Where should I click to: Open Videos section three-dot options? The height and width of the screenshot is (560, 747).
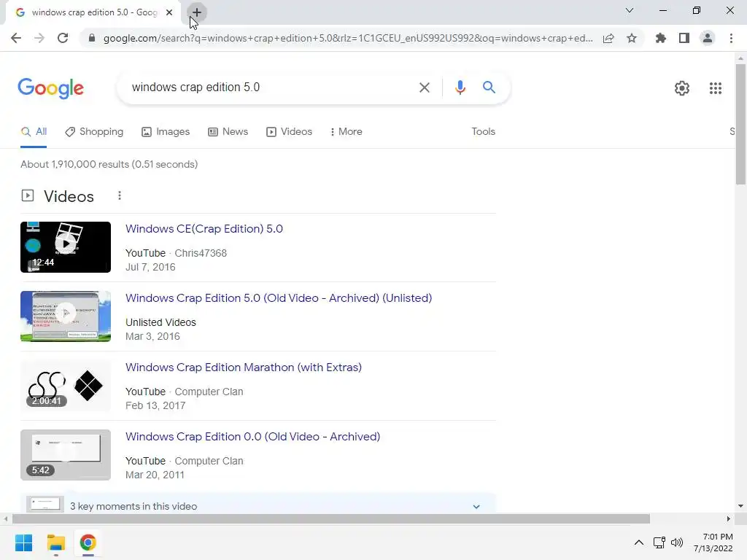pyautogui.click(x=120, y=195)
